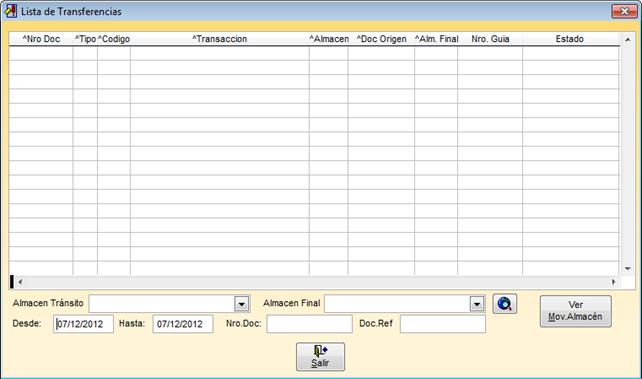This screenshot has width=642, height=379.
Task: Expand the Almacen Tránsito dropdown arrow
Action: coord(242,304)
